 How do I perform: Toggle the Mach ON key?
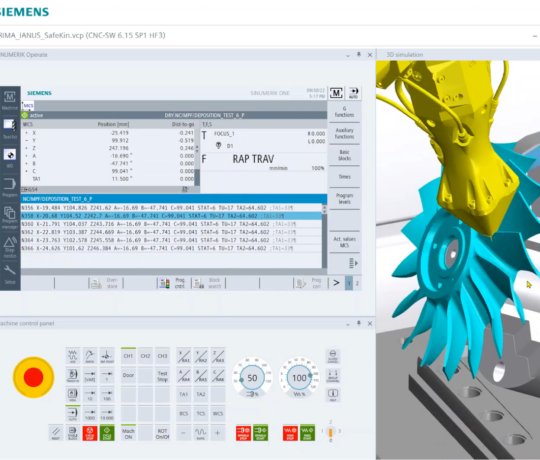[128, 433]
